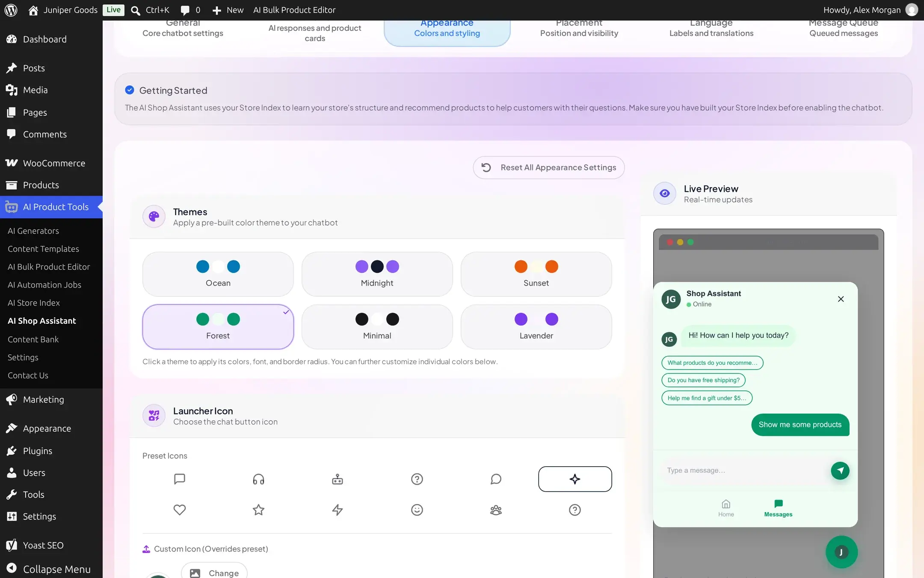Switch to the Placement tab

coord(579,29)
